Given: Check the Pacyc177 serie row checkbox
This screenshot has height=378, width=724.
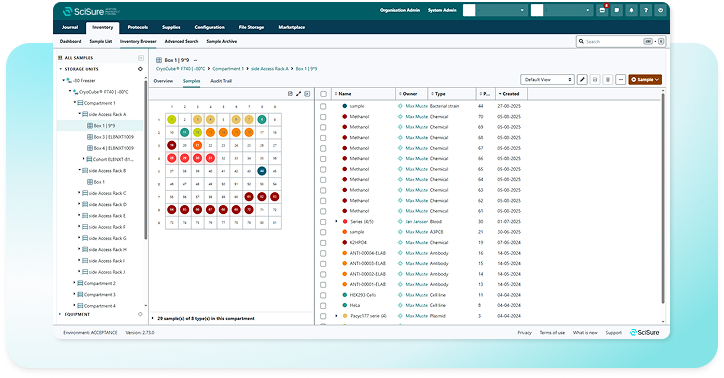Looking at the screenshot, I should (x=323, y=316).
